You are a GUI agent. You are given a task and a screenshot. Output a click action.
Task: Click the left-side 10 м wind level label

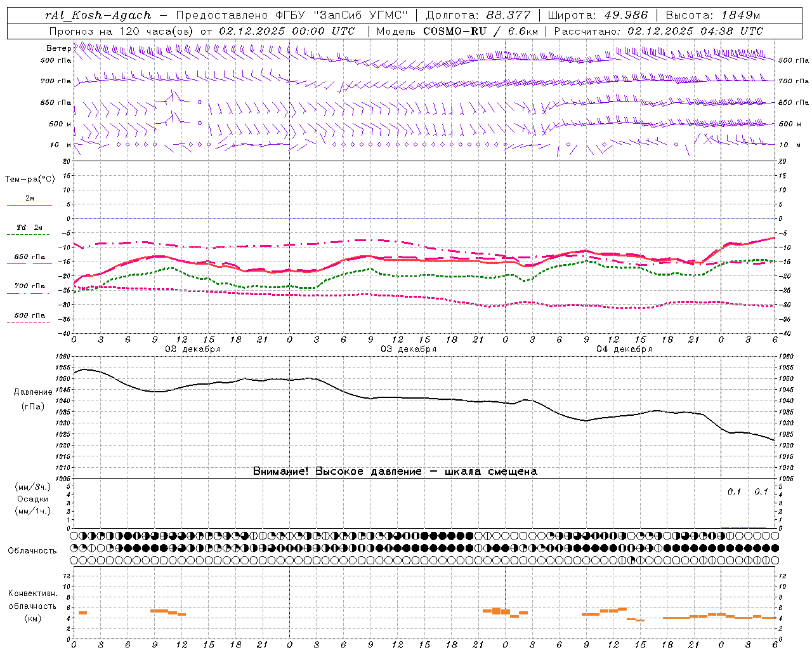[61, 145]
